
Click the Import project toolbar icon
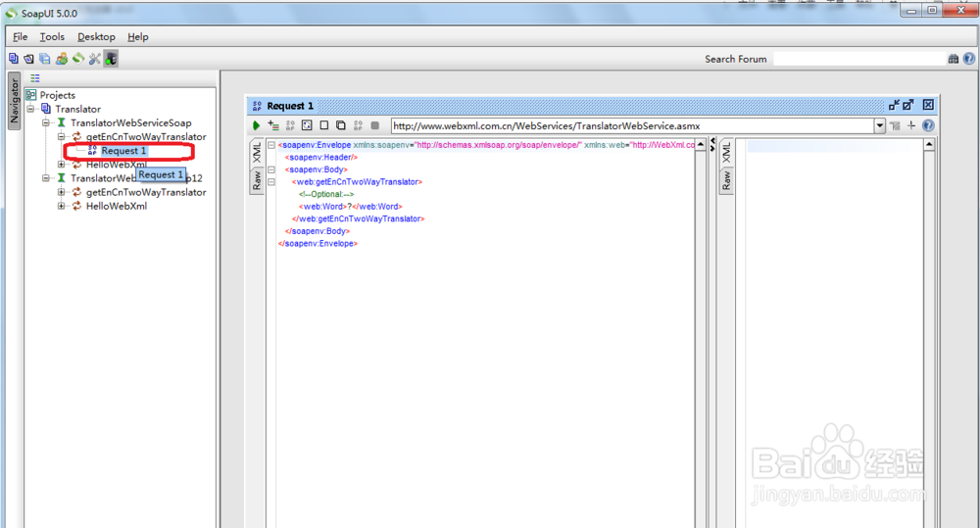click(x=28, y=59)
